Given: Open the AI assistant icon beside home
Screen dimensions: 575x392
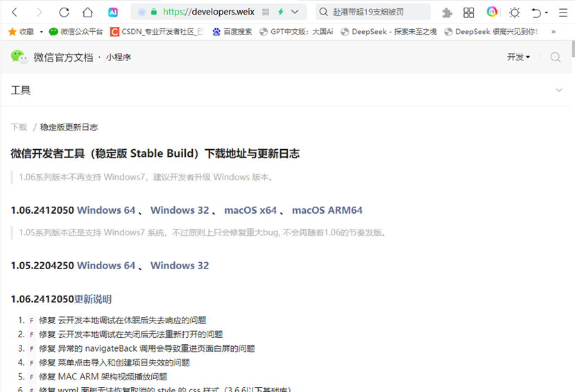Looking at the screenshot, I should pos(112,12).
